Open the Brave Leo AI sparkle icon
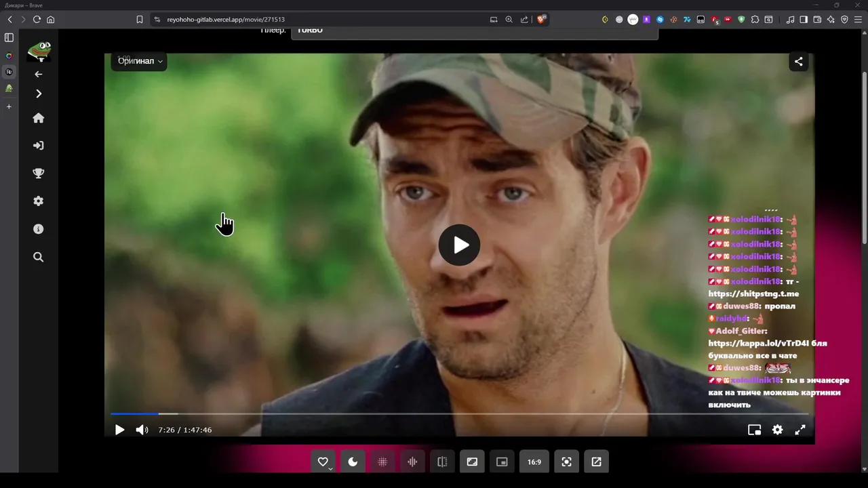Image resolution: width=868 pixels, height=488 pixels. pyautogui.click(x=831, y=20)
